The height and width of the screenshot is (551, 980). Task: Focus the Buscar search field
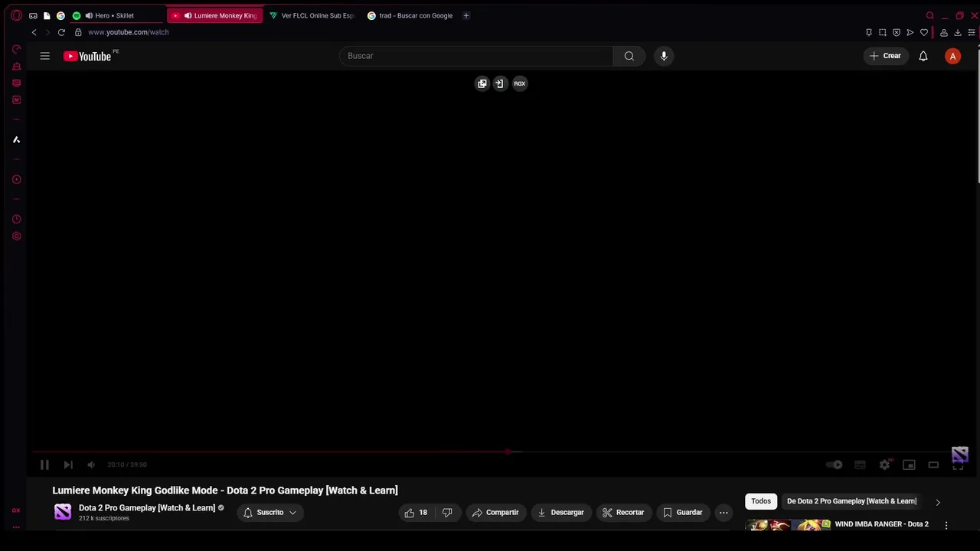pyautogui.click(x=476, y=56)
